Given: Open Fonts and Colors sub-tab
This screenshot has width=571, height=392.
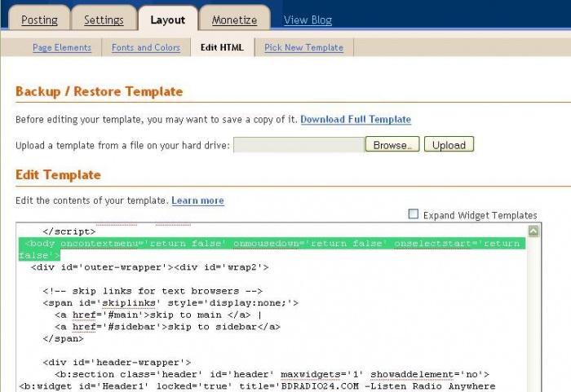Looking at the screenshot, I should pos(146,48).
